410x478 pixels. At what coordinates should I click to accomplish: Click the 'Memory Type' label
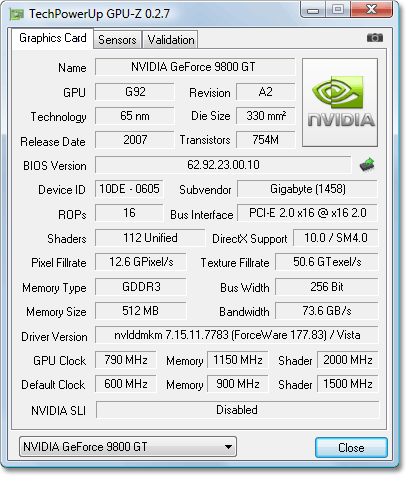(x=54, y=288)
